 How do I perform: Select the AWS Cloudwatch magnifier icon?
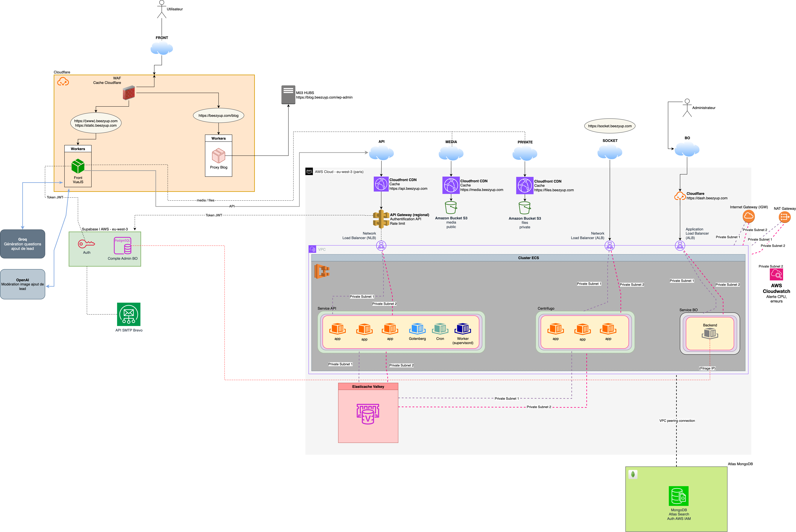[776, 275]
